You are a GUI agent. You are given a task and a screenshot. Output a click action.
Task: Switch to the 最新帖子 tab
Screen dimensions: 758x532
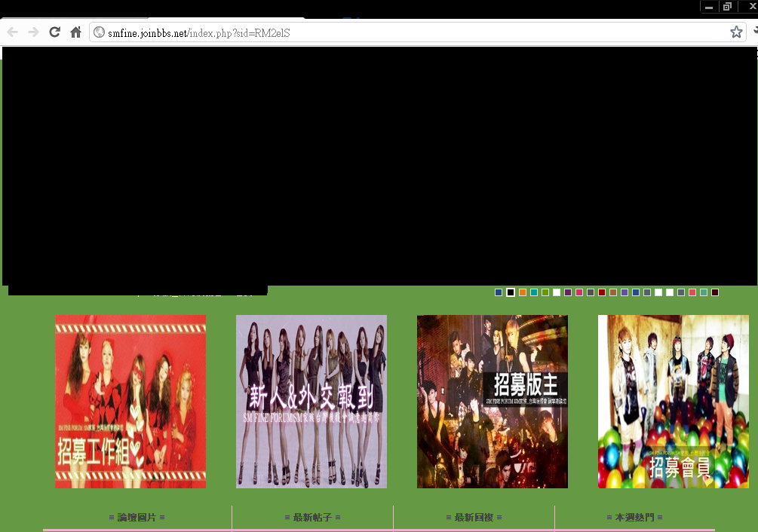coord(313,518)
